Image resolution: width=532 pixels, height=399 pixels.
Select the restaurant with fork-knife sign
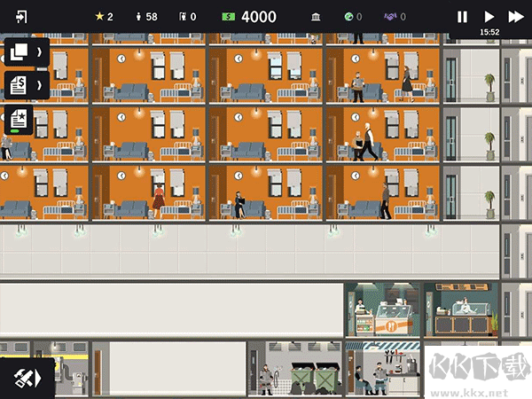tap(383, 309)
